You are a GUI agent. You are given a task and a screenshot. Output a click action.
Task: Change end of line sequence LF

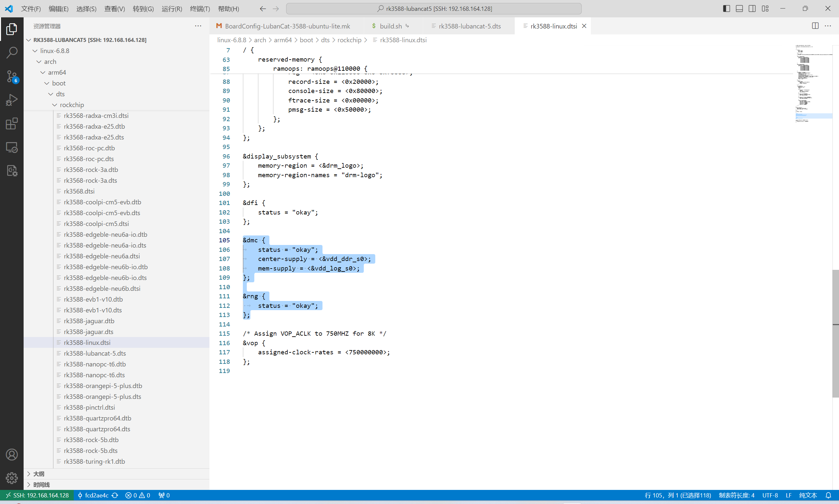point(789,495)
